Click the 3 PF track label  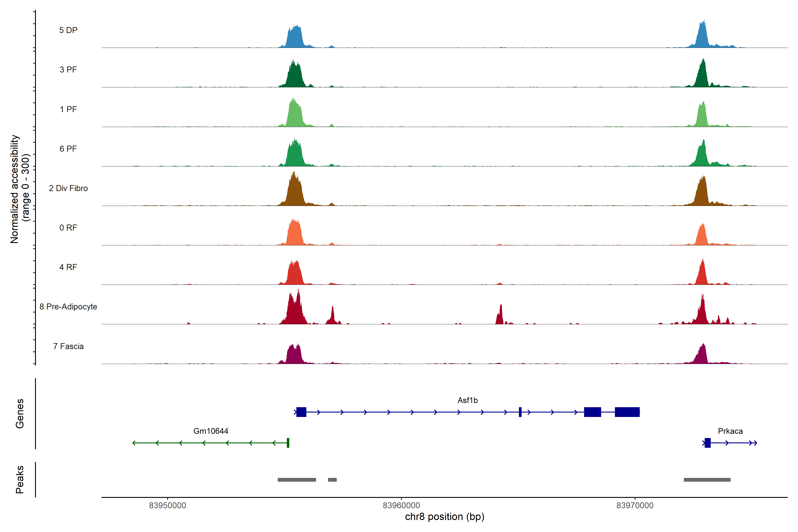(x=68, y=70)
